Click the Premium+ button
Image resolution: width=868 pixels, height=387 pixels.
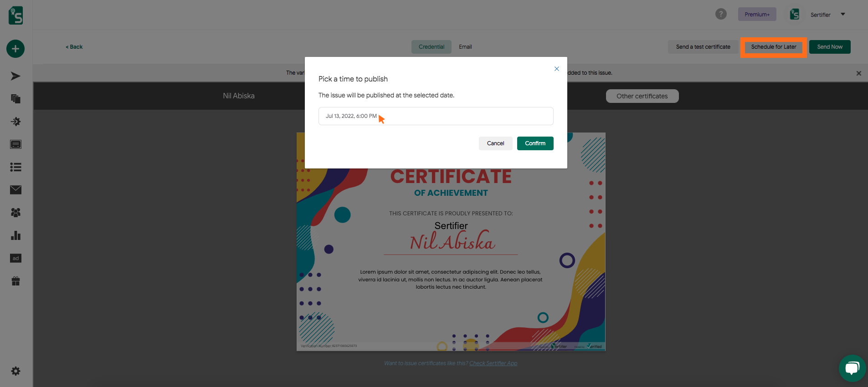tap(757, 14)
